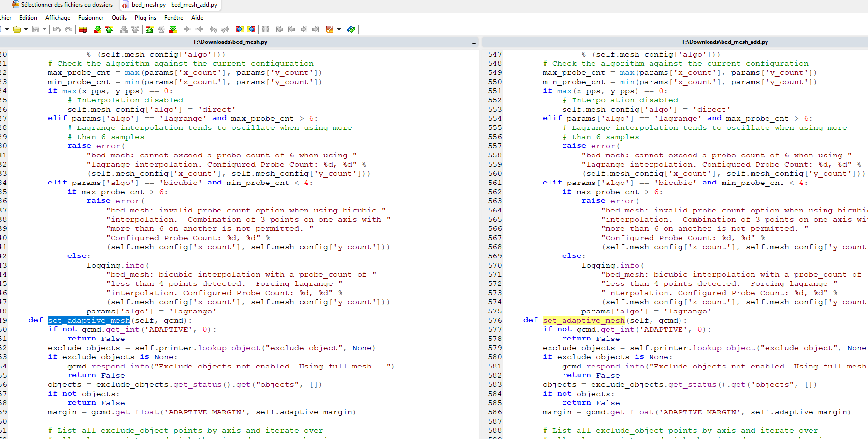This screenshot has width=868, height=439.
Task: Click highlighted set_adaptive_mesh in right pane
Action: point(583,320)
